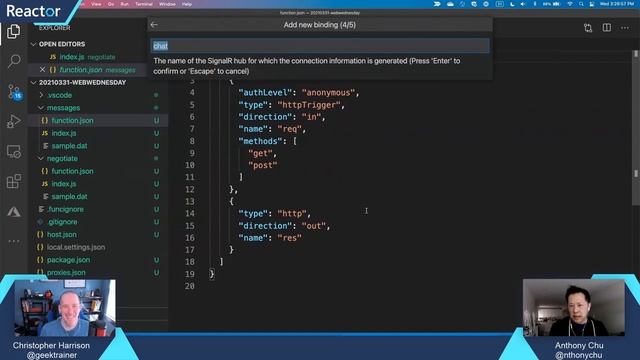The image size is (640, 360).
Task: Open the Window menu
Action: click(167, 4)
